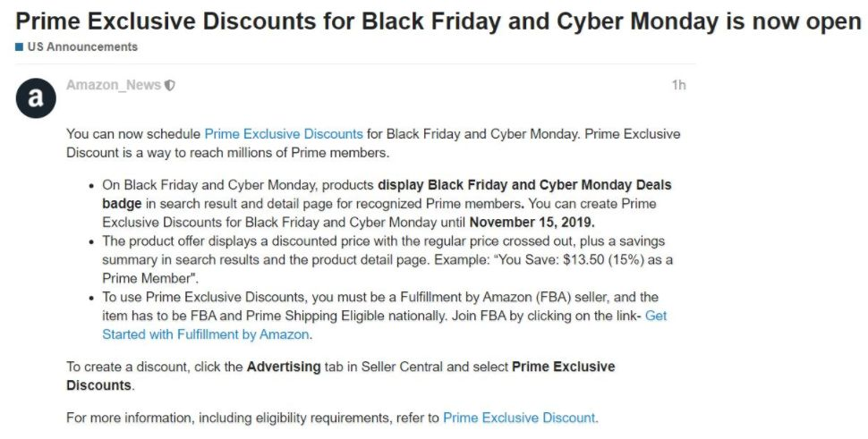Click the second bullet point marker
Image resolution: width=868 pixels, height=439 pixels.
92,241
